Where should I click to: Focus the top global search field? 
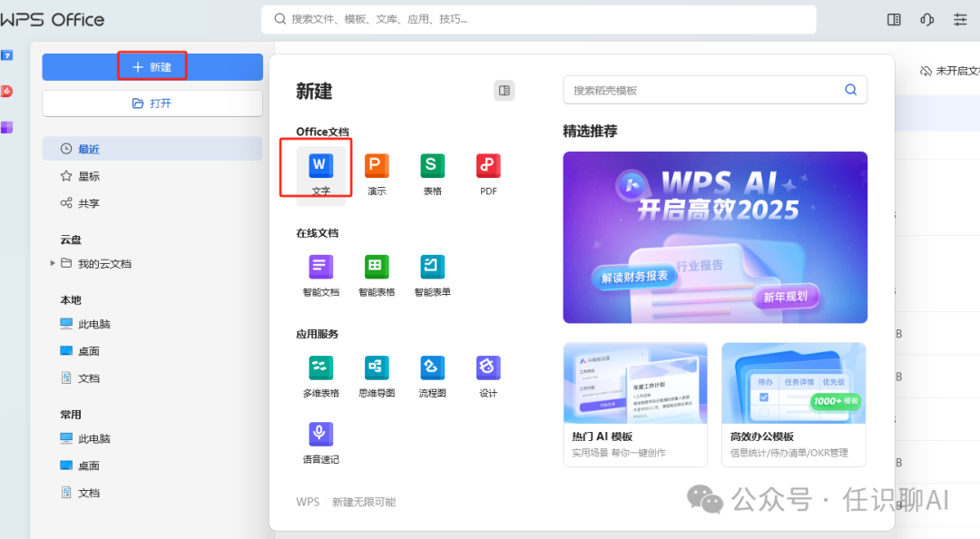tap(539, 19)
